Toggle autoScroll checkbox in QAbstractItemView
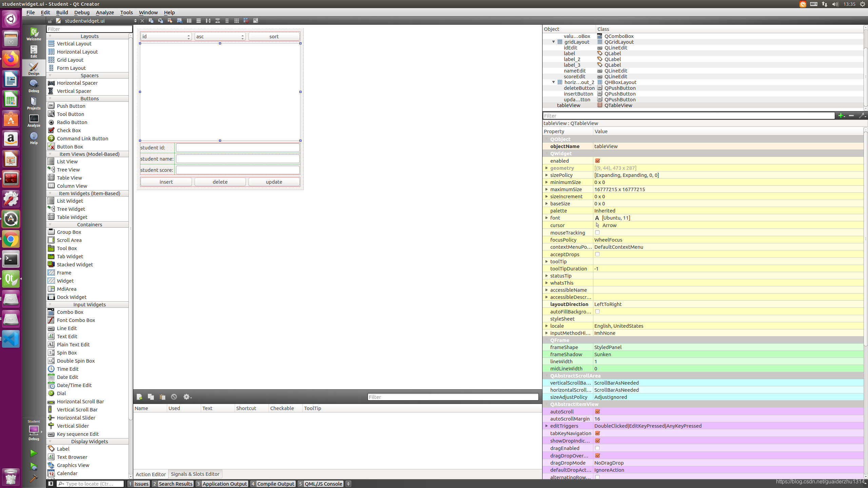This screenshot has width=868, height=488. click(x=597, y=411)
